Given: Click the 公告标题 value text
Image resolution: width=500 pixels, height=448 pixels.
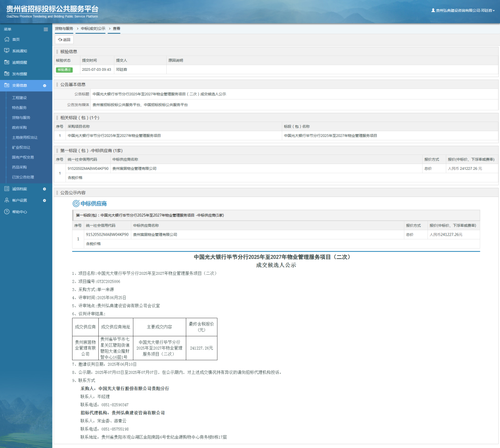Looking at the screenshot, I should [159, 94].
